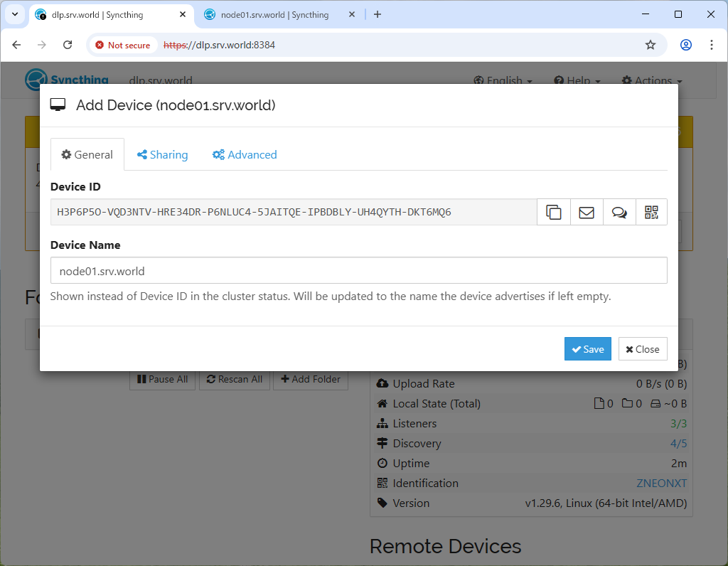Click the Device Name label
The height and width of the screenshot is (566, 728).
(x=85, y=245)
